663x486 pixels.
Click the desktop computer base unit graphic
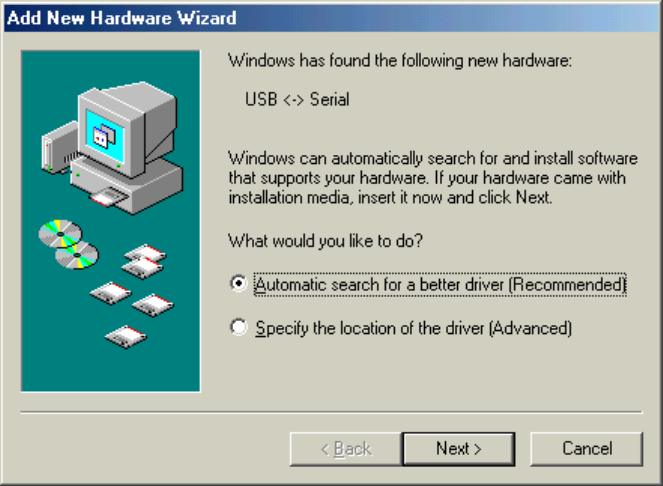127,184
